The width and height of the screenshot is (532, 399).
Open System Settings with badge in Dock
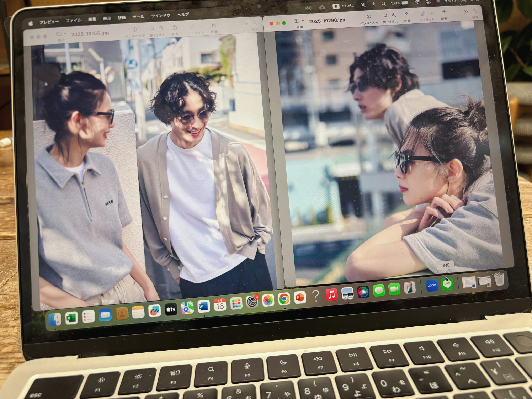[252, 302]
